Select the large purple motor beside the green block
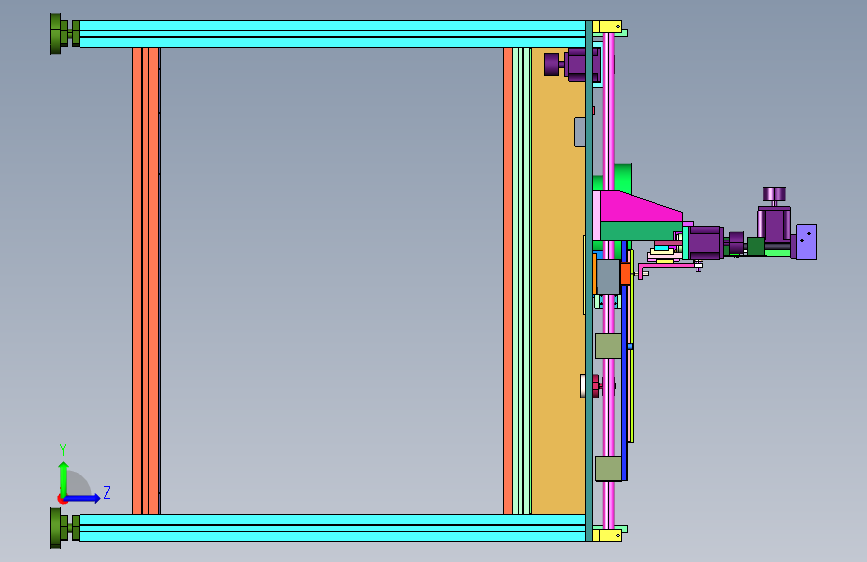The width and height of the screenshot is (867, 562). 707,243
